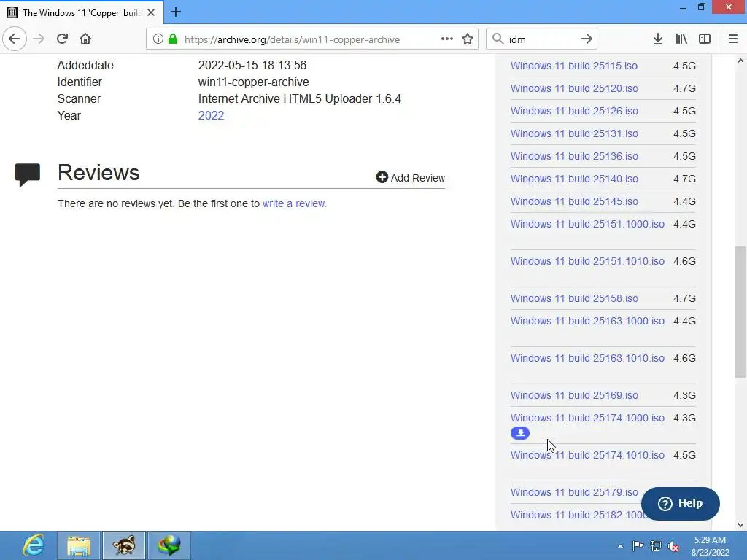The width and height of the screenshot is (747, 560).
Task: Open page actions three-dot menu
Action: (447, 39)
